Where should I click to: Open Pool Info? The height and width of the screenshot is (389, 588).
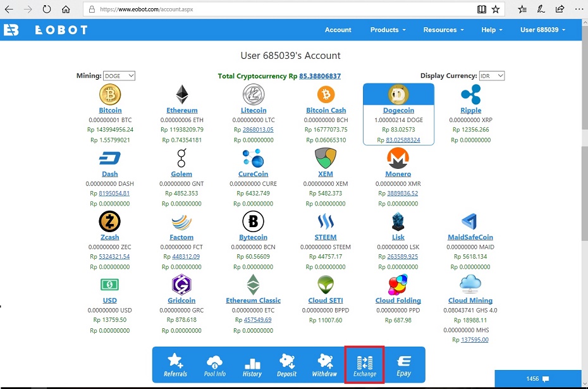[215, 365]
